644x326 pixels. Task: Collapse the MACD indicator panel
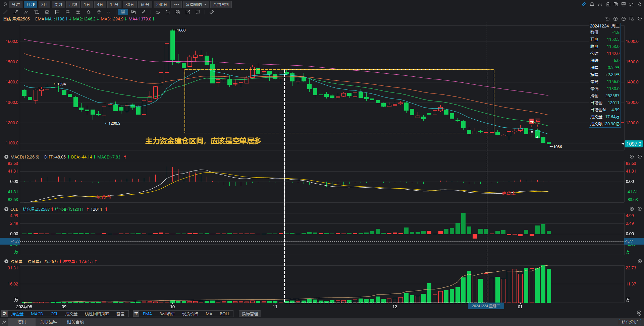click(x=6, y=157)
